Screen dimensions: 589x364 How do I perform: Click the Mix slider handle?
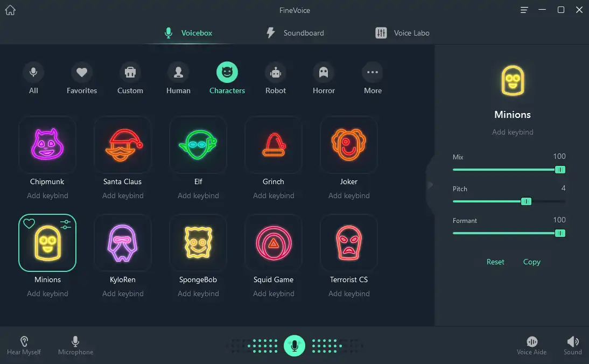click(560, 170)
